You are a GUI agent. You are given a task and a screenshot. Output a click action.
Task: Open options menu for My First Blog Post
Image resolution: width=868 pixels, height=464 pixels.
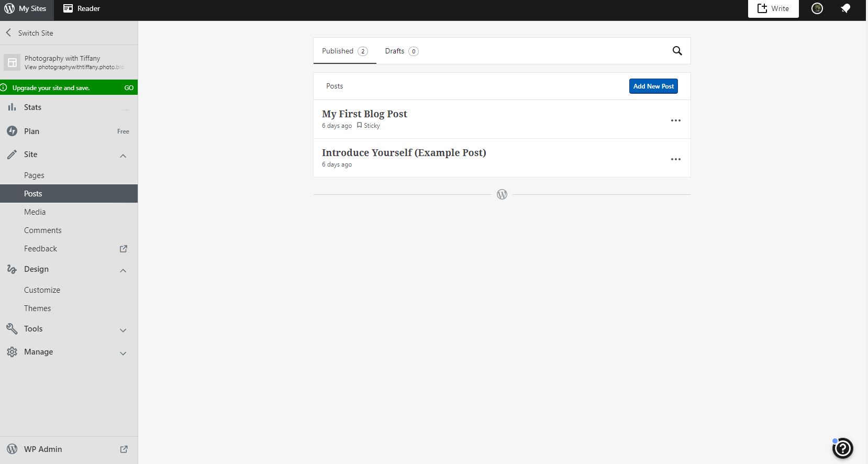coord(675,120)
